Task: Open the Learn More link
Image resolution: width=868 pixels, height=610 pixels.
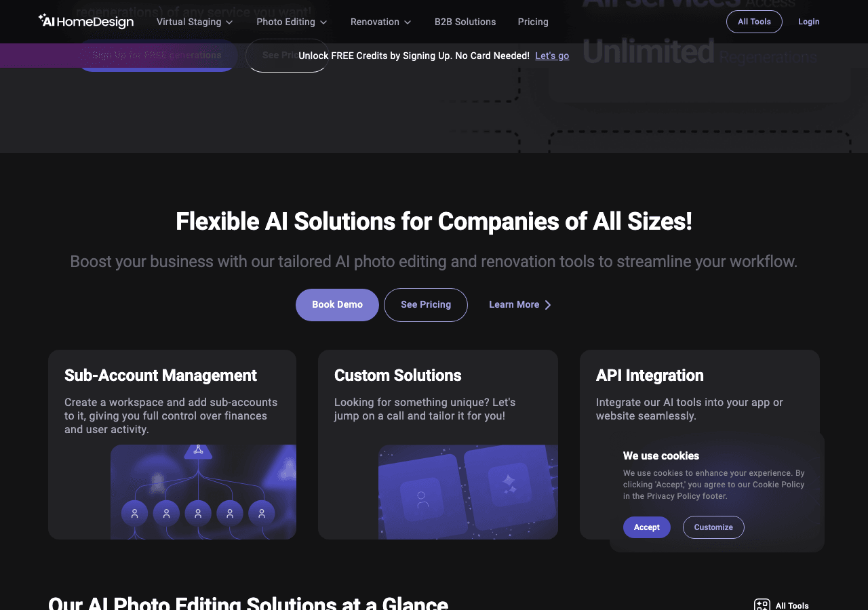Action: click(x=520, y=305)
